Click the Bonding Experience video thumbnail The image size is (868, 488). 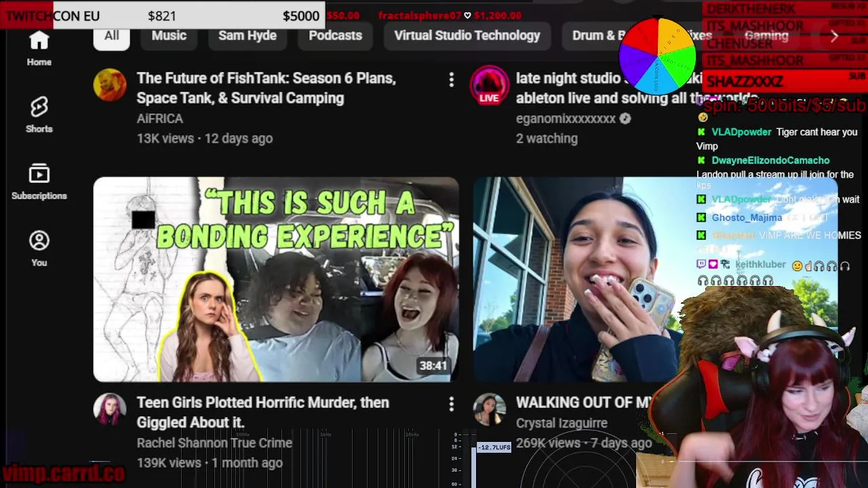click(276, 279)
